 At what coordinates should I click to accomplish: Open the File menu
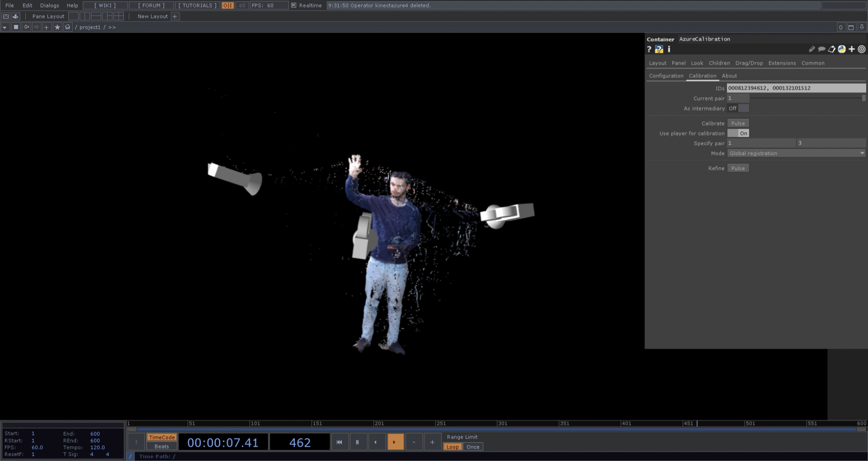coord(10,6)
